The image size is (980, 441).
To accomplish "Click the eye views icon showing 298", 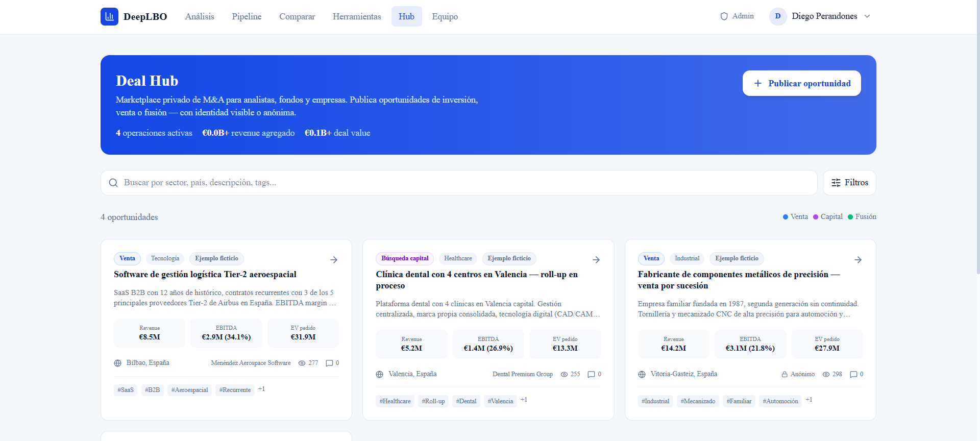I will coord(826,374).
